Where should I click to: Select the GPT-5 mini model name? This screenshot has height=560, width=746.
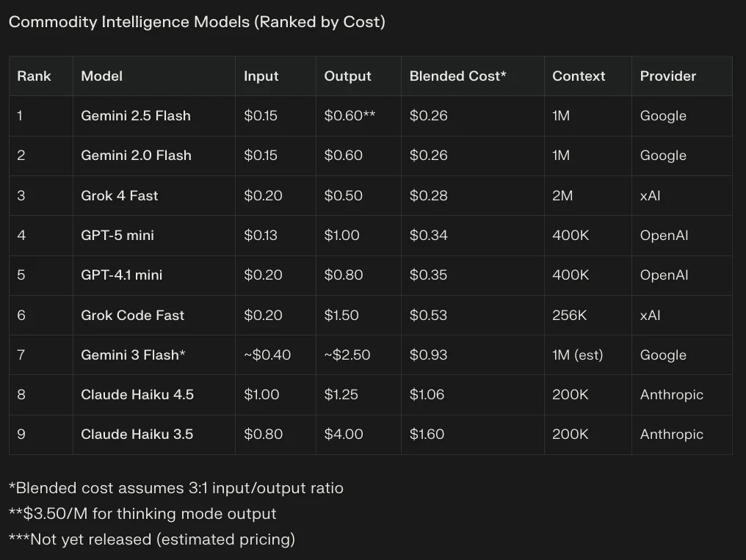click(x=117, y=236)
